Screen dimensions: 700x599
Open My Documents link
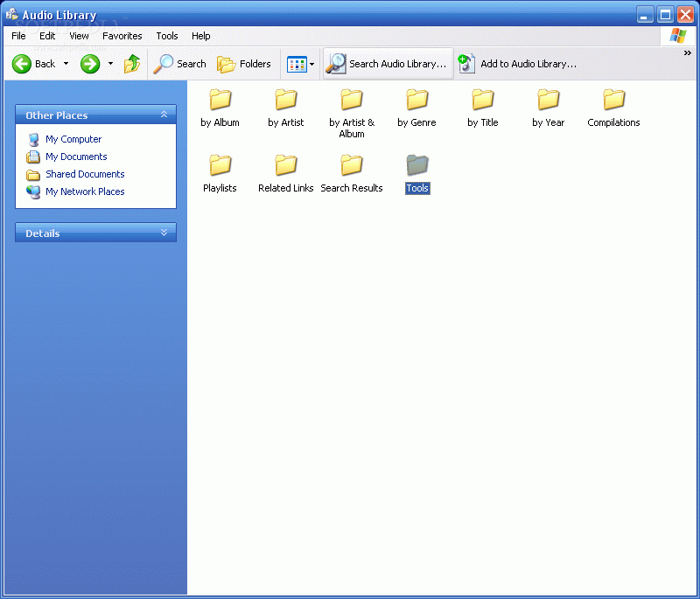[76, 157]
